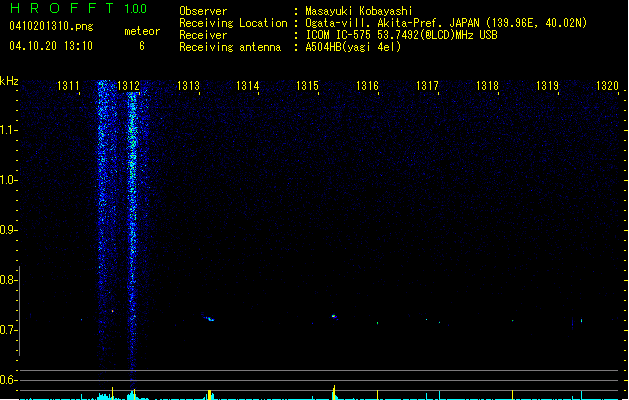Click the Receiving antenna label
Image resolution: width=629 pixels, height=400 pixels.
[230, 47]
